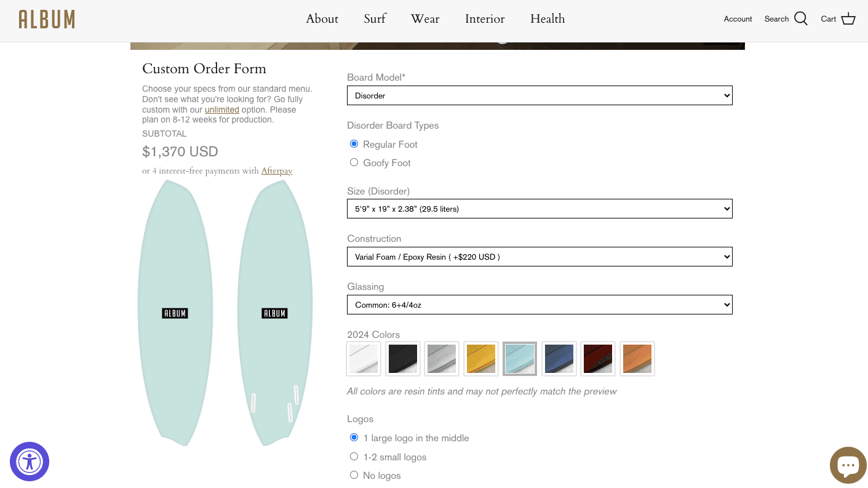Expand the Size (Disorder) dropdown
The width and height of the screenshot is (868, 488).
coord(540,209)
